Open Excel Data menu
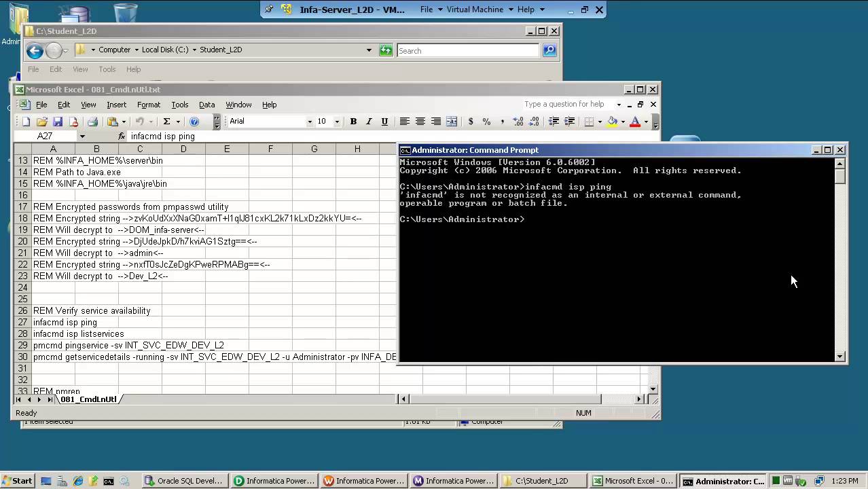Screen dimensions: 868x489 click(x=207, y=105)
